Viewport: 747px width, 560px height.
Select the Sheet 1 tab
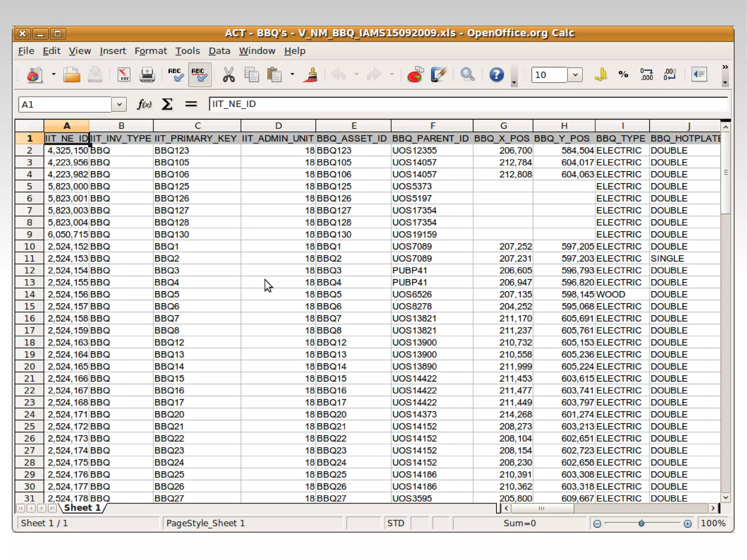pos(82,508)
